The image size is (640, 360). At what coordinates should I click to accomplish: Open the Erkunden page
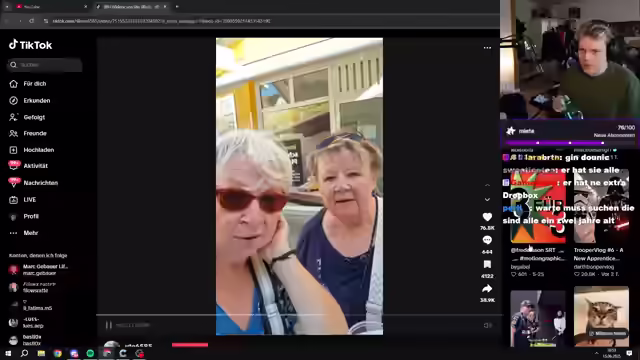pos(37,100)
